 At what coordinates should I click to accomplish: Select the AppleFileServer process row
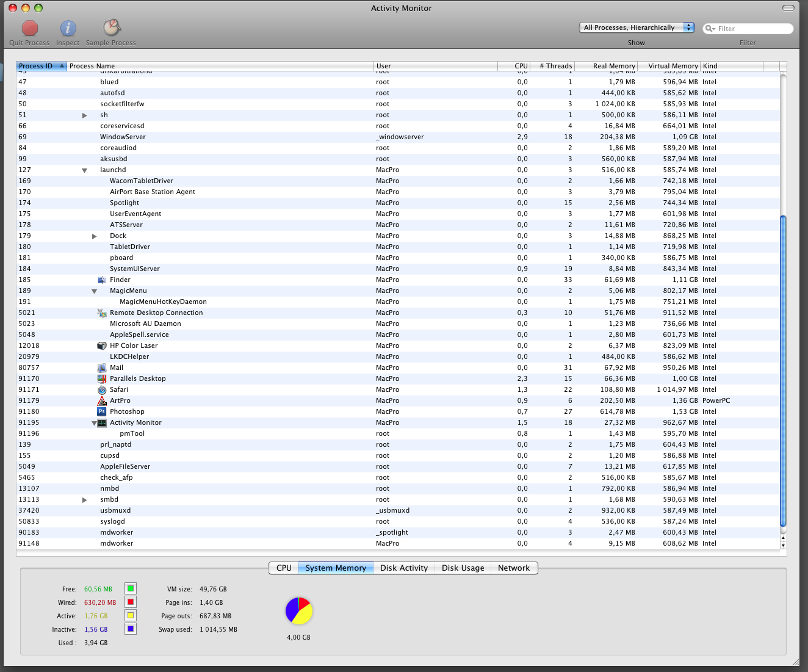tap(399, 466)
